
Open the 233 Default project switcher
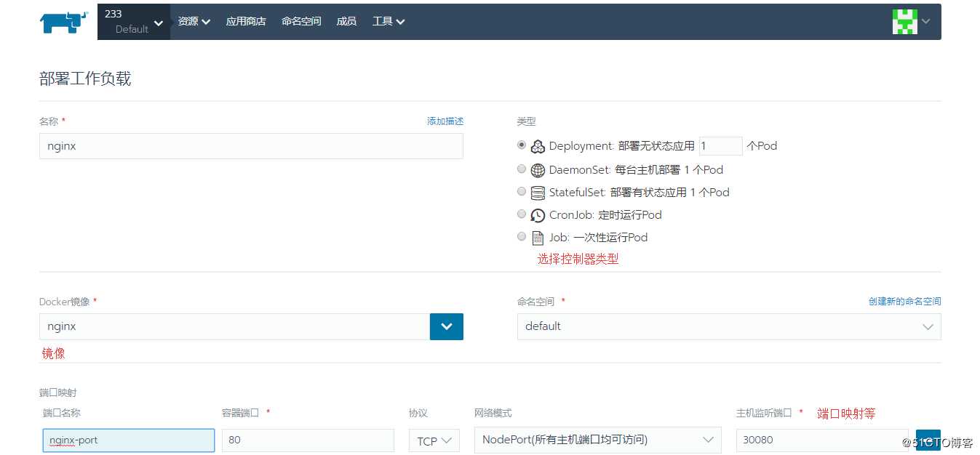tap(134, 22)
